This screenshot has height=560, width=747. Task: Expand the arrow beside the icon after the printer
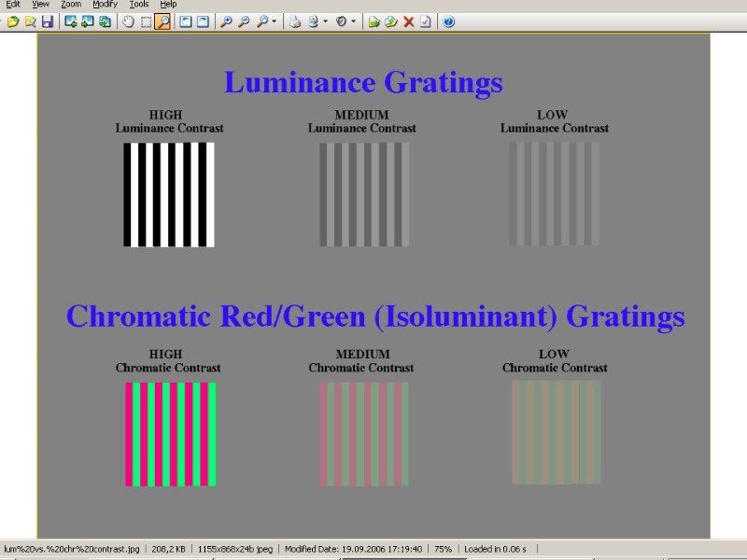(325, 21)
